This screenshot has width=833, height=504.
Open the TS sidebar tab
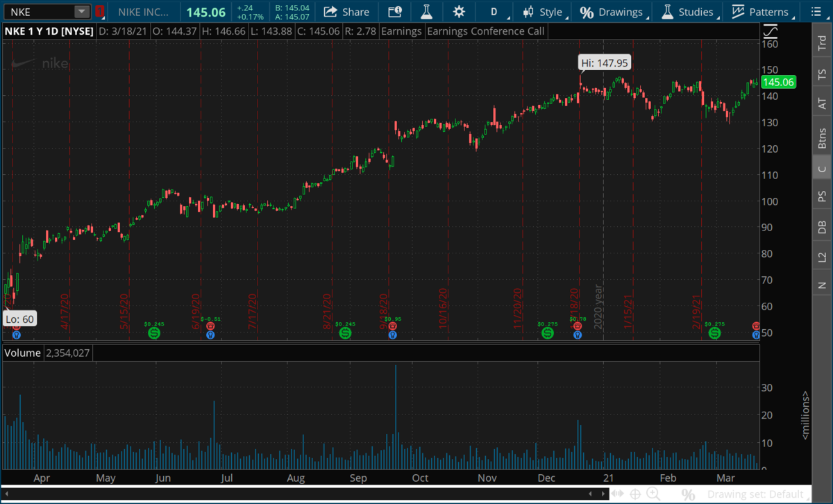[823, 73]
